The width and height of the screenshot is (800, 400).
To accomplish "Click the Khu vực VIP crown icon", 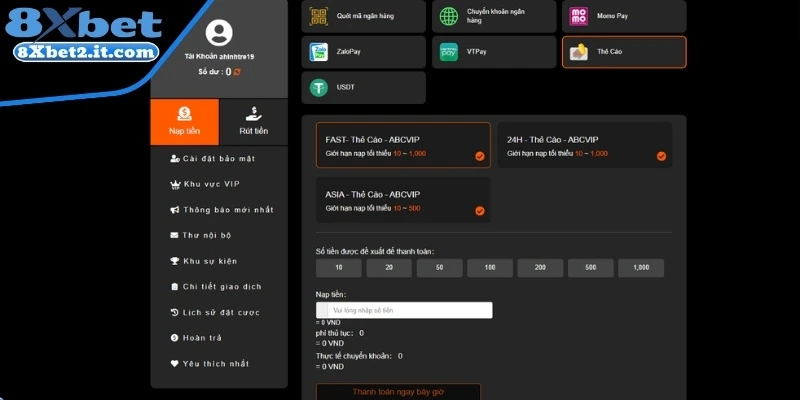I will [x=174, y=185].
